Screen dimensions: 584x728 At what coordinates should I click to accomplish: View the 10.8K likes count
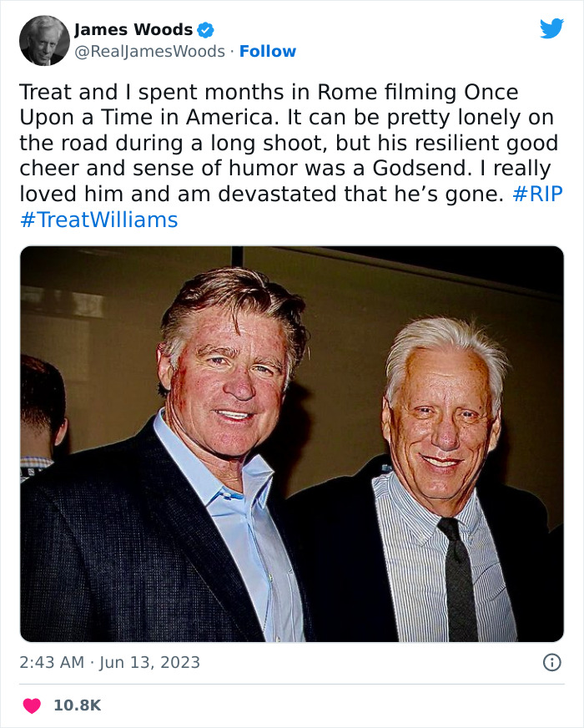[77, 705]
